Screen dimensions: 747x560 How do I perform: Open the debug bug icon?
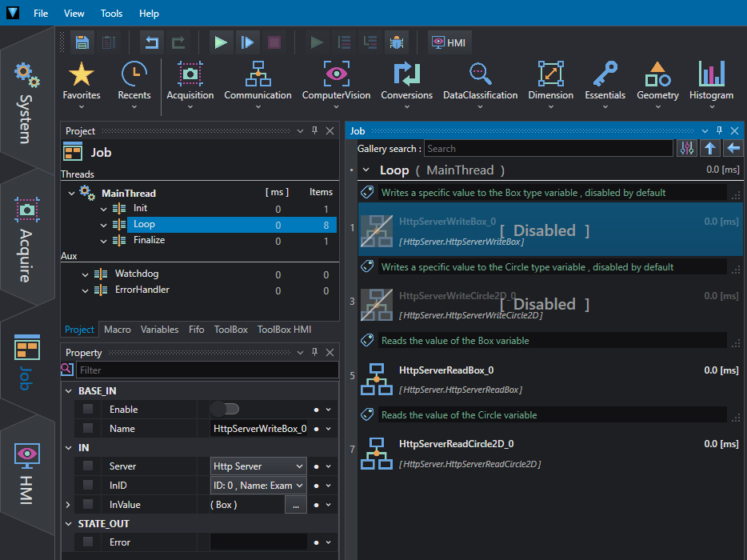[x=397, y=43]
